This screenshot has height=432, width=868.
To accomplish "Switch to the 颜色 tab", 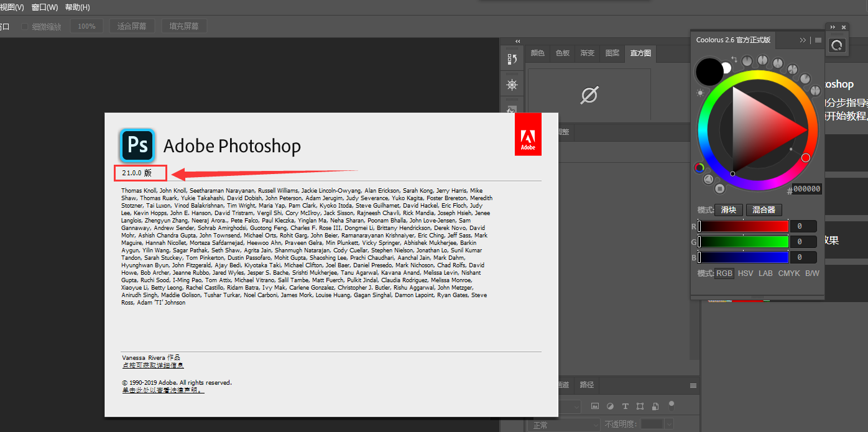I will tap(538, 53).
